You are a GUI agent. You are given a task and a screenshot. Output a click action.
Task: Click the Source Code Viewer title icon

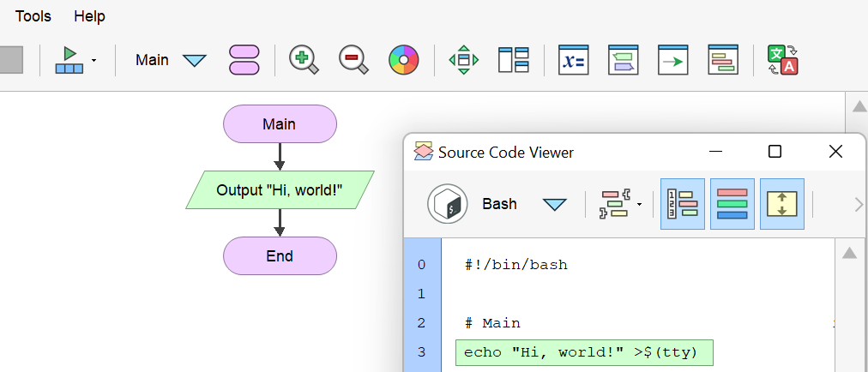point(424,152)
